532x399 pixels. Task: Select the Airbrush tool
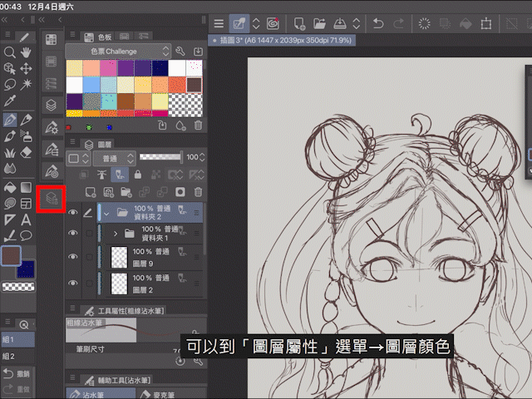(x=26, y=136)
